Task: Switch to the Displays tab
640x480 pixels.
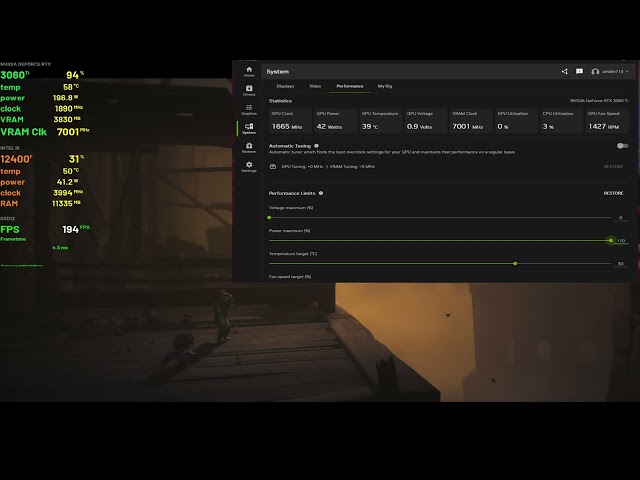Action: pyautogui.click(x=285, y=86)
